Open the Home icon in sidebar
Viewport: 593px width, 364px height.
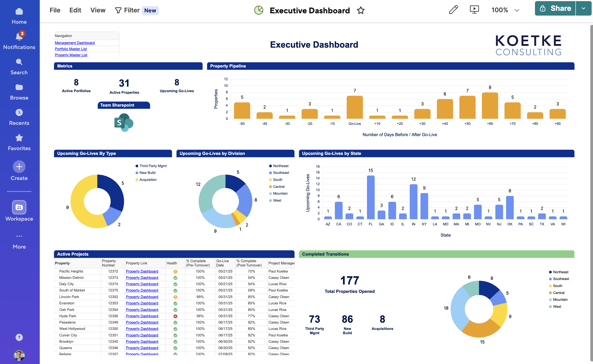coord(19,12)
